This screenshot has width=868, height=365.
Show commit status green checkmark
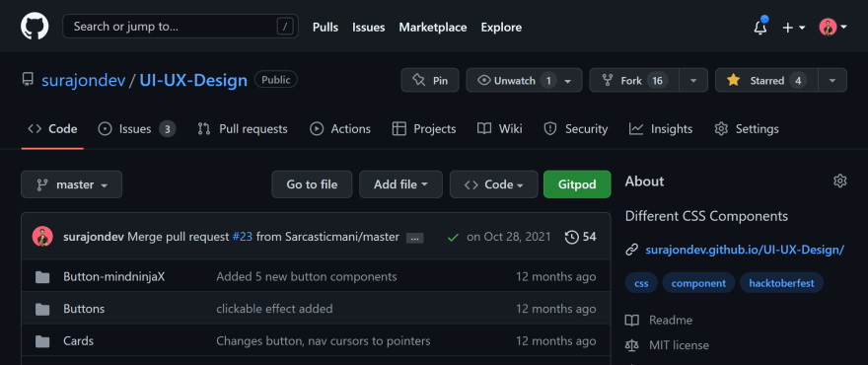453,237
